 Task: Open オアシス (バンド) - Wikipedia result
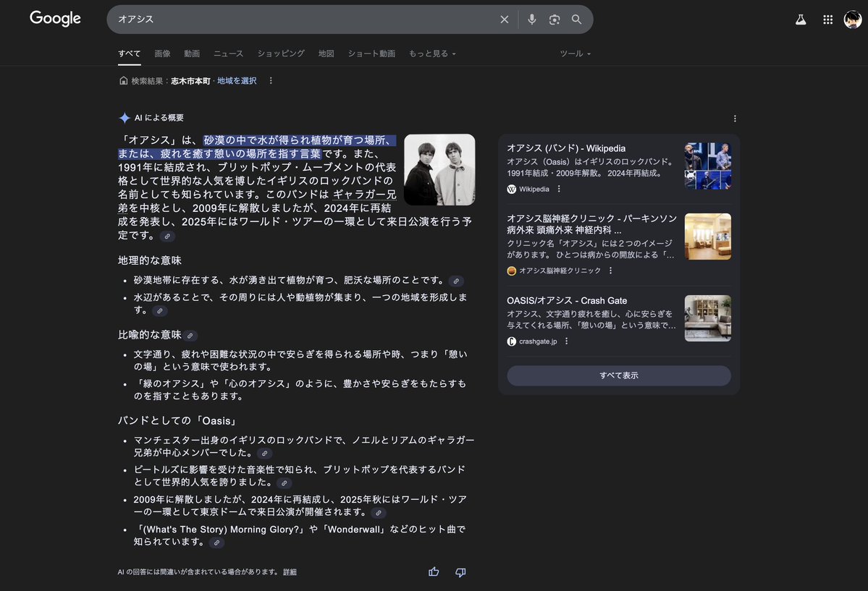[566, 148]
